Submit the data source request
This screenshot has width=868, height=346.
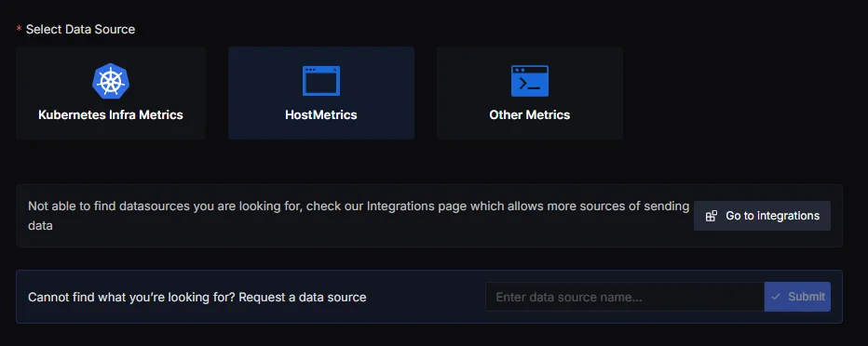coord(797,297)
